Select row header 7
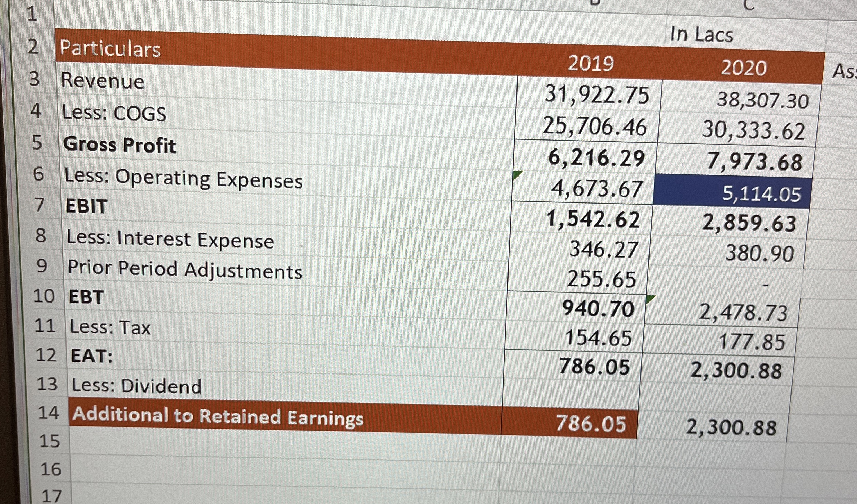This screenshot has width=857, height=504. click(x=40, y=204)
